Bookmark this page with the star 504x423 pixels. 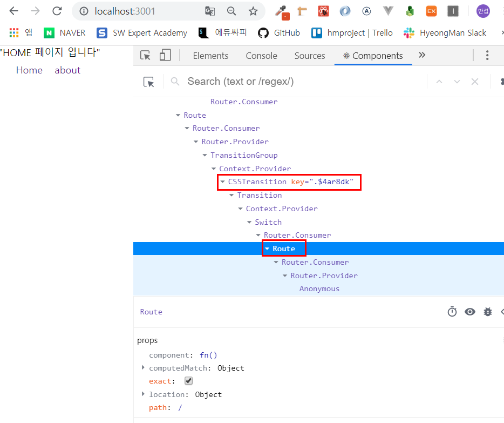click(x=253, y=11)
